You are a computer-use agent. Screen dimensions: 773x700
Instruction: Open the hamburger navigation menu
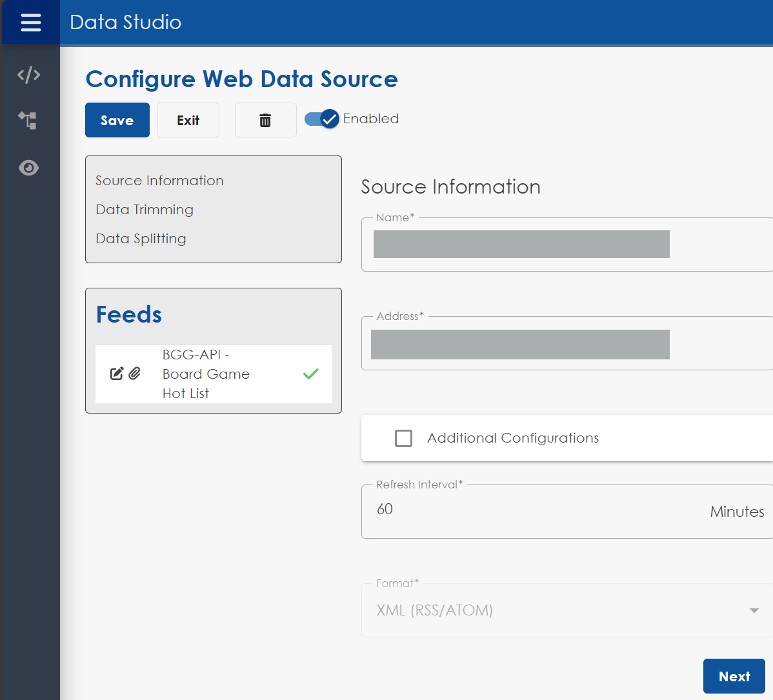[x=30, y=22]
